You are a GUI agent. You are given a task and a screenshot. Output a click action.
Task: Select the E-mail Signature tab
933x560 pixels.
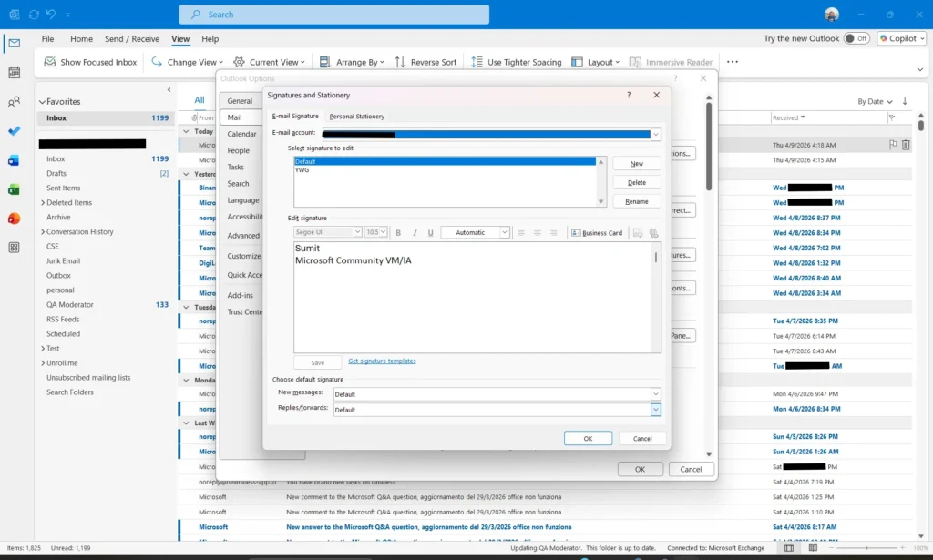(295, 117)
